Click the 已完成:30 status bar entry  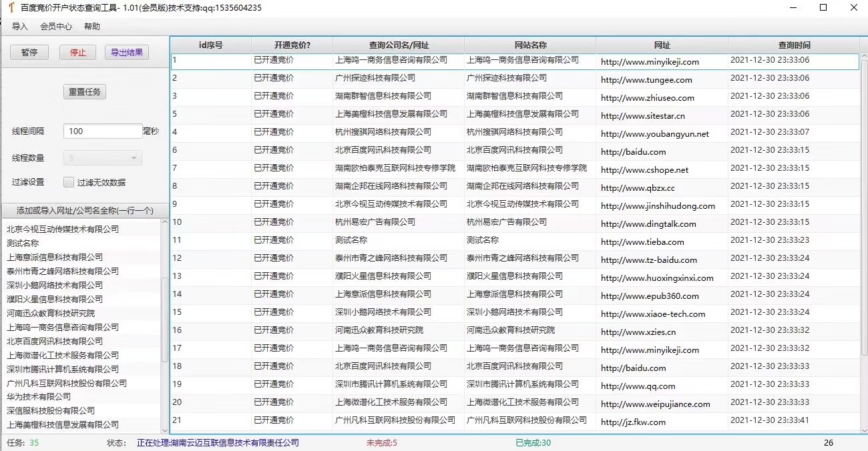pos(533,443)
